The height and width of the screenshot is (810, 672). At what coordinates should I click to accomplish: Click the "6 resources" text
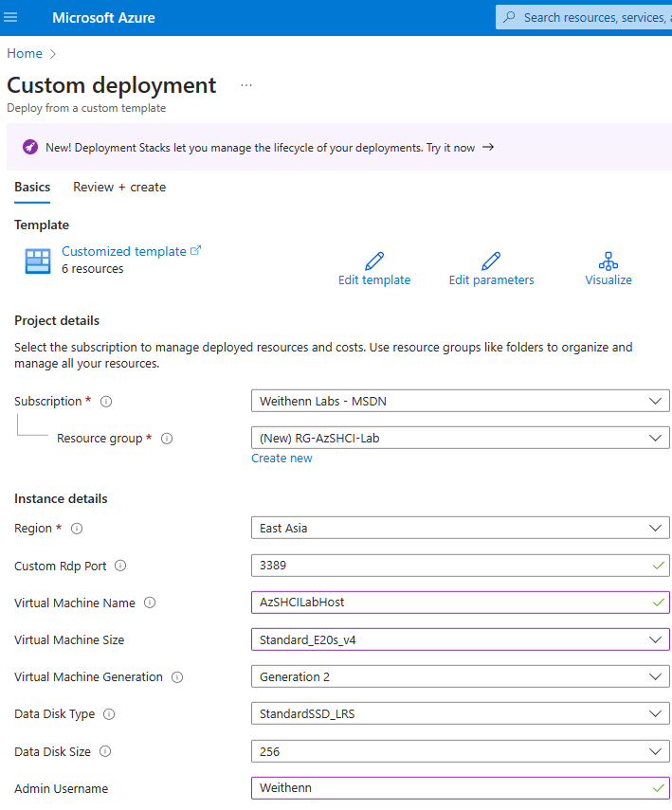[x=93, y=269]
